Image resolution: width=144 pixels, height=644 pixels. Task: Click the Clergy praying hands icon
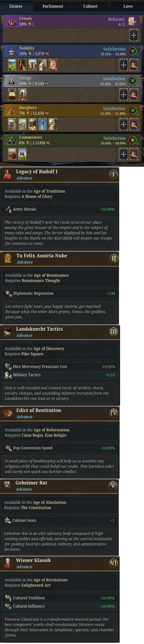click(x=11, y=81)
